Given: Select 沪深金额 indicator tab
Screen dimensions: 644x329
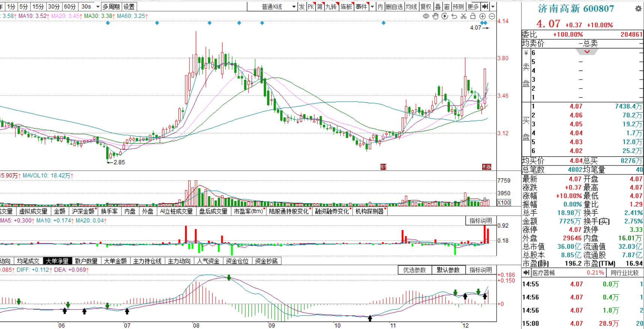Looking at the screenshot, I should (83, 211).
